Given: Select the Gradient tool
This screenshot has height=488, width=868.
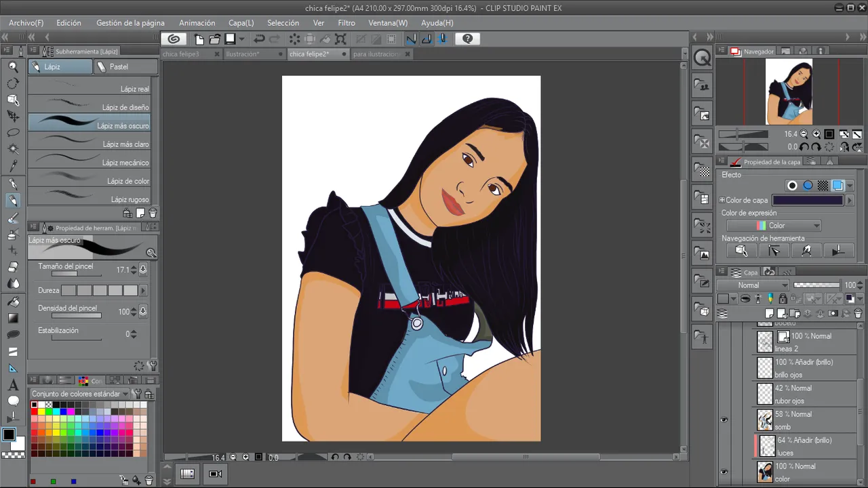Looking at the screenshot, I should point(13,318).
